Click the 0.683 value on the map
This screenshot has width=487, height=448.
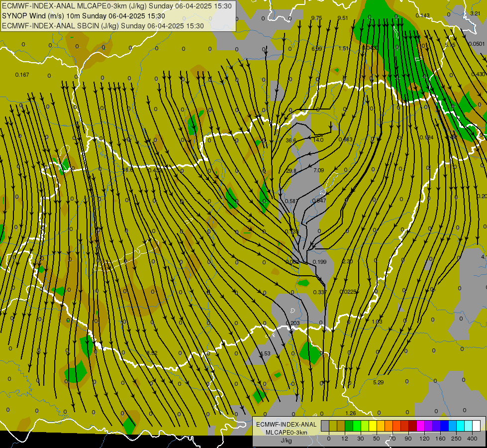point(346,139)
